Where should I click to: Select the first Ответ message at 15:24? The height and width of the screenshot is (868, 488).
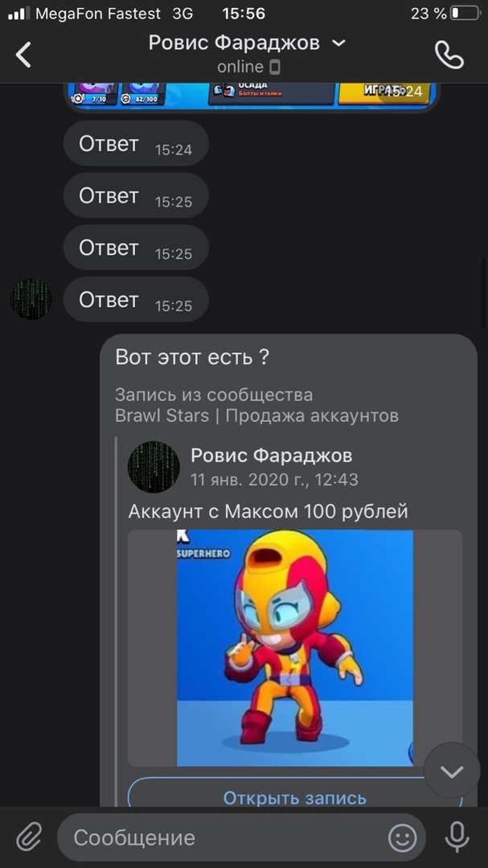[136, 144]
